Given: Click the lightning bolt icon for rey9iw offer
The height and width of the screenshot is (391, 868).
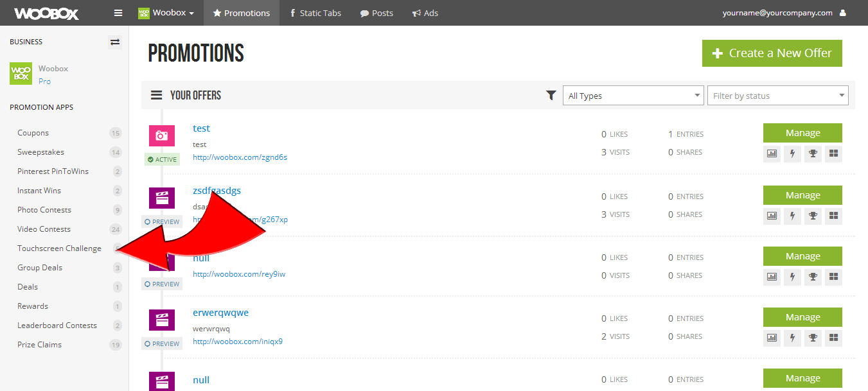Looking at the screenshot, I should pyautogui.click(x=792, y=277).
